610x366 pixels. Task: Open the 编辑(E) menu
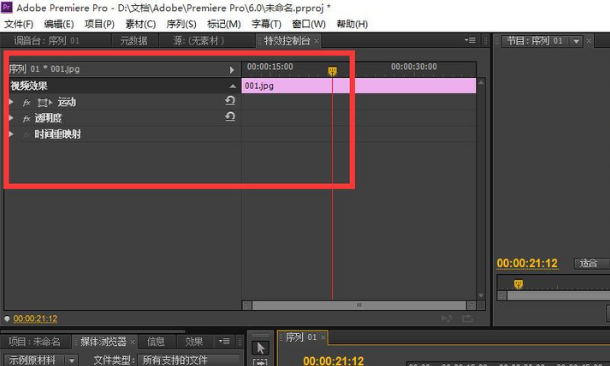pos(59,24)
